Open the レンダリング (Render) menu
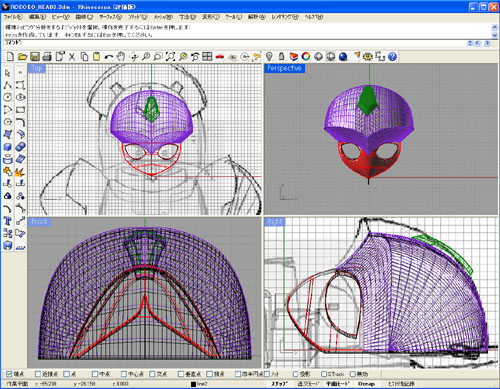 click(x=284, y=17)
